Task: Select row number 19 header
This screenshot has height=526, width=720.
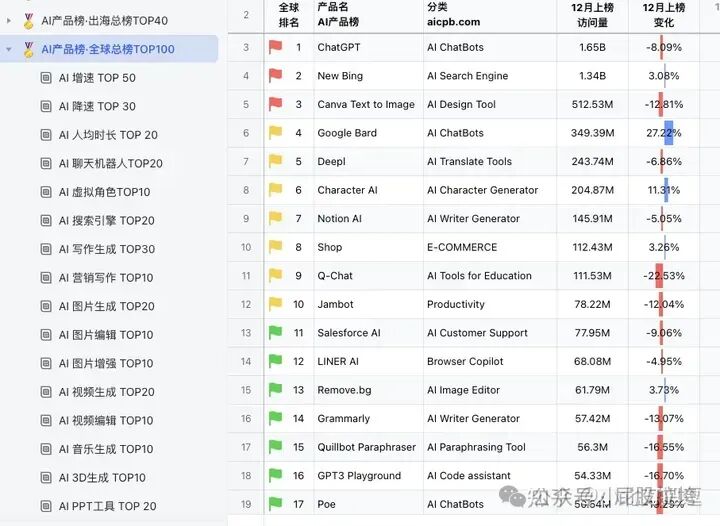Action: (x=246, y=504)
